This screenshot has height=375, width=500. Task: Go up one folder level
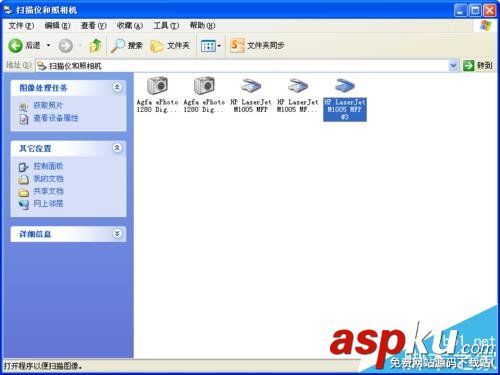pyautogui.click(x=95, y=45)
